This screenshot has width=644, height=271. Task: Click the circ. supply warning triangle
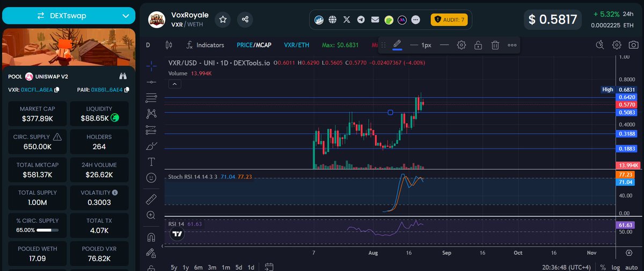tap(57, 137)
